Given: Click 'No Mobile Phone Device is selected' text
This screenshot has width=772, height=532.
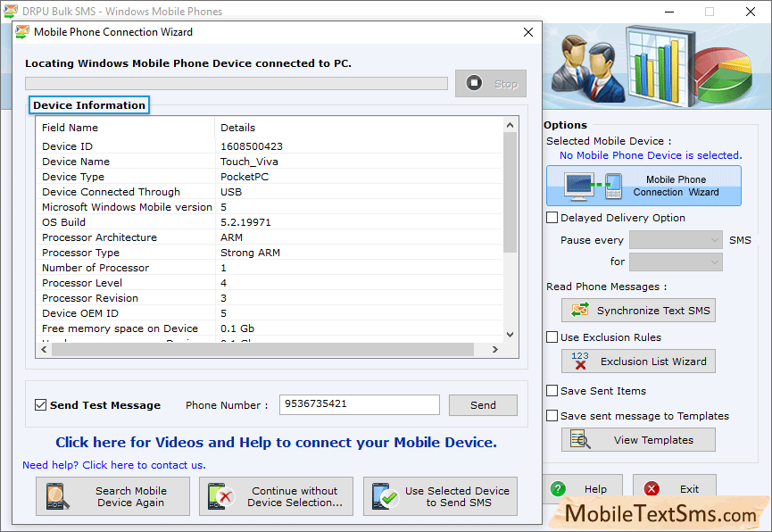Looking at the screenshot, I should pos(651,155).
